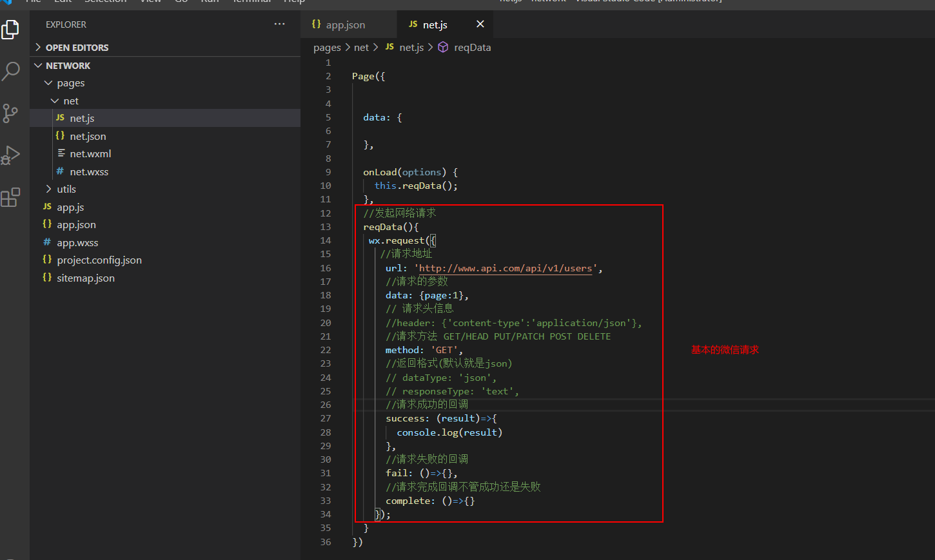Open the Explorer view in the activity bar
This screenshot has height=560, width=935.
point(11,30)
